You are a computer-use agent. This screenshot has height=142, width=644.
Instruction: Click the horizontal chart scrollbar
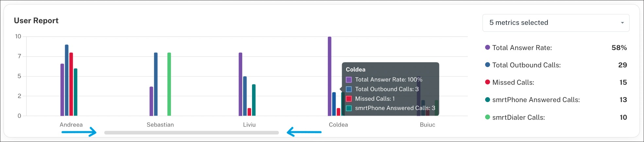(x=191, y=133)
